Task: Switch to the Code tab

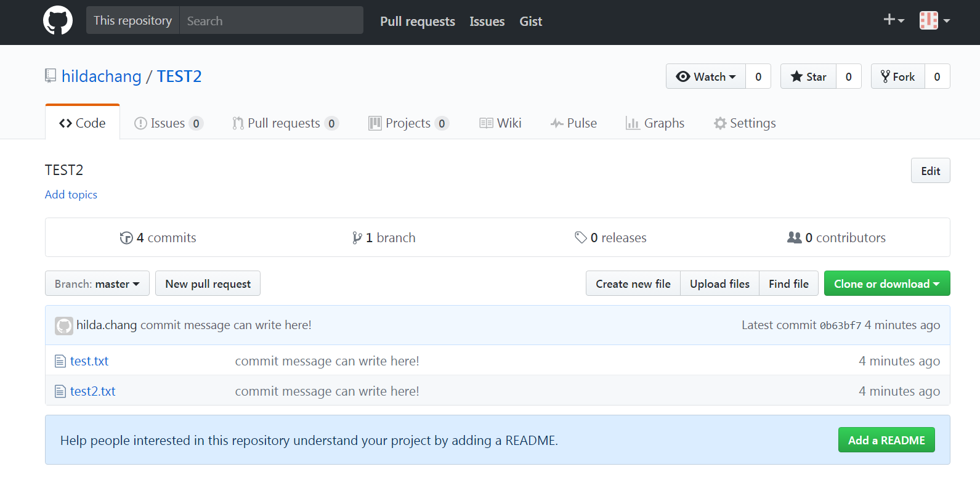Action: (83, 123)
